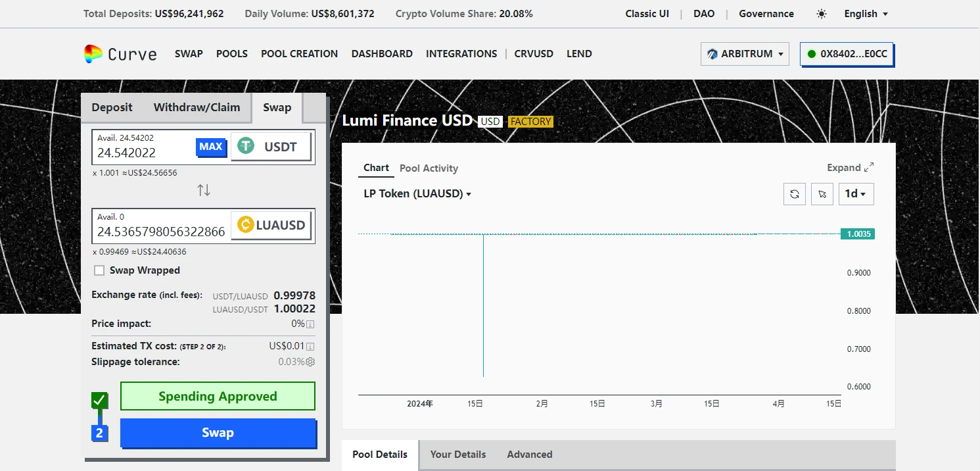Enable the Swap Wrapped checkbox
Image resolution: width=980 pixels, height=471 pixels.
99,270
